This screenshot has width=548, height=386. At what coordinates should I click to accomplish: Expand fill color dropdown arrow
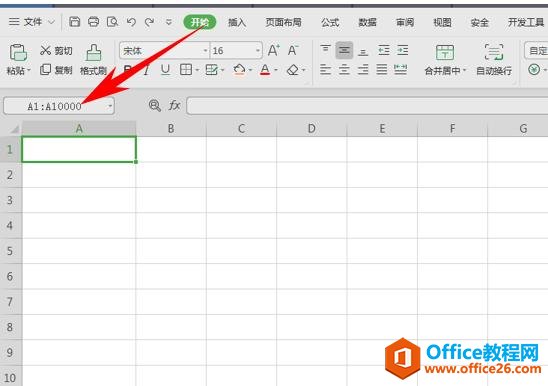[250, 70]
